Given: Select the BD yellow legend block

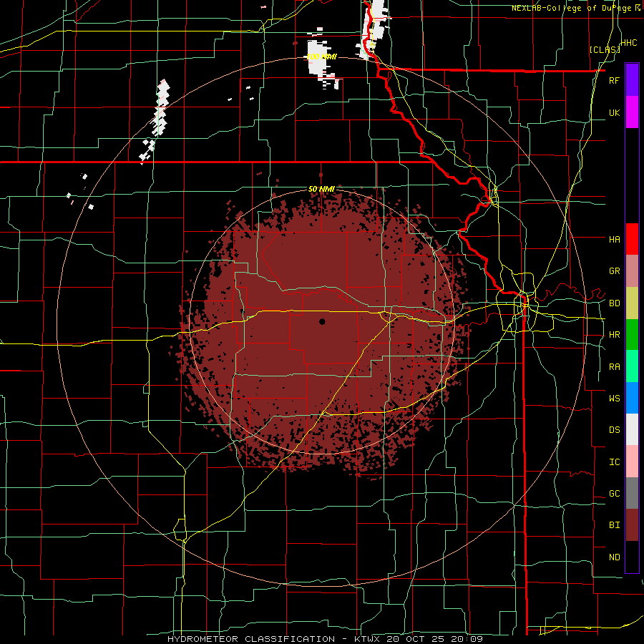Looking at the screenshot, I should 632,303.
